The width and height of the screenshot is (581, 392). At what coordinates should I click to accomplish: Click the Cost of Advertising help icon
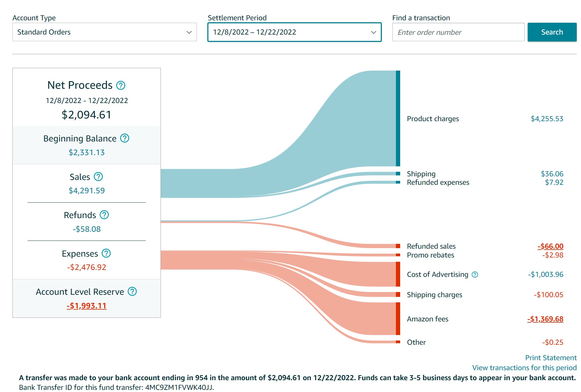pyautogui.click(x=475, y=274)
